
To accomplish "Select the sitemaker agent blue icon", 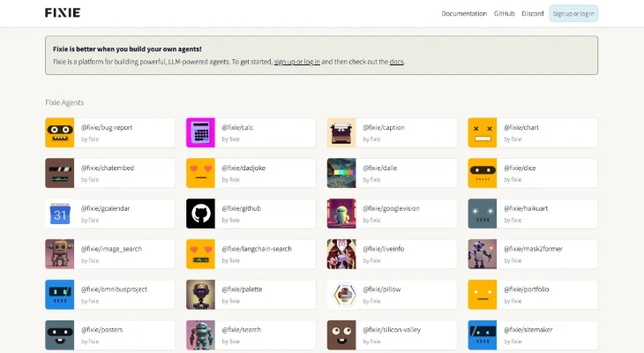I will tap(483, 335).
